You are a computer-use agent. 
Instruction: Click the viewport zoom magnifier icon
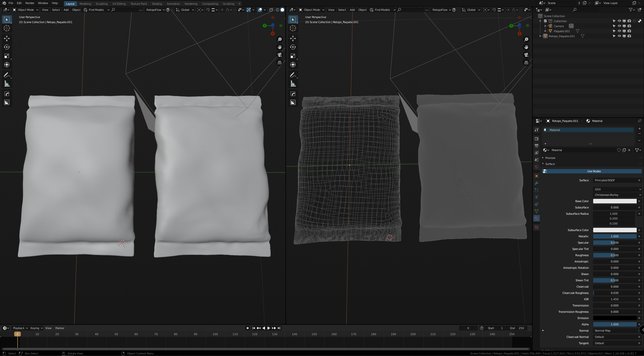279,39
